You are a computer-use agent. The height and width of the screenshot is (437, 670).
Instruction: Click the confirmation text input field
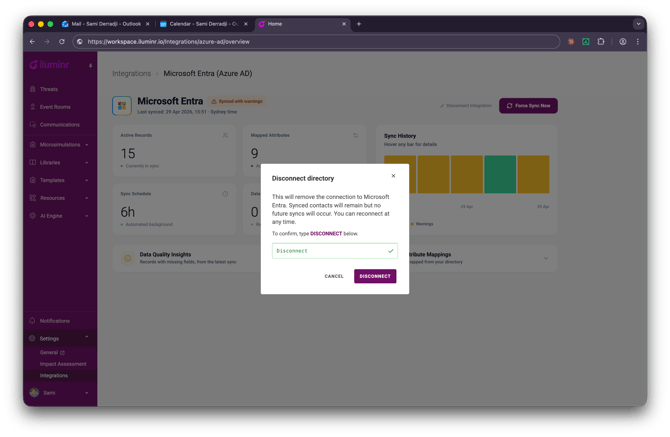(330, 251)
